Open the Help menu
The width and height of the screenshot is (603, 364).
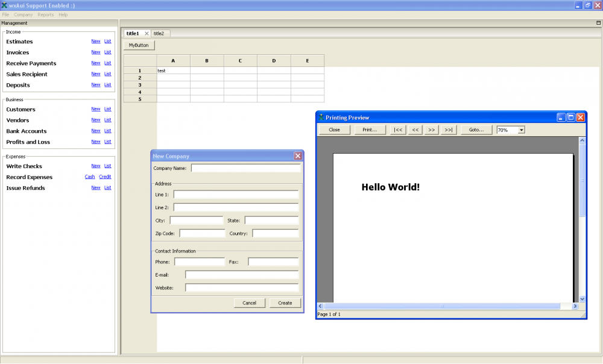click(x=63, y=14)
